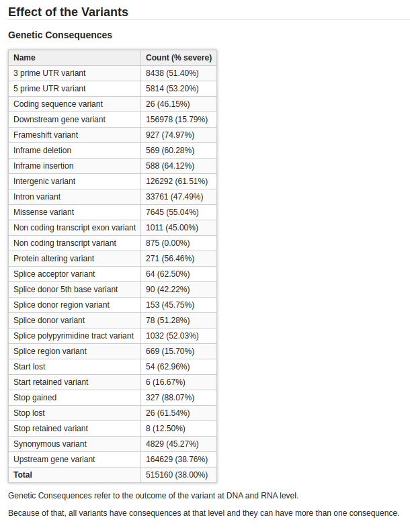This screenshot has height=532, width=410.
Task: Select the "Splice acceptor variant" name cell
Action: (55, 274)
